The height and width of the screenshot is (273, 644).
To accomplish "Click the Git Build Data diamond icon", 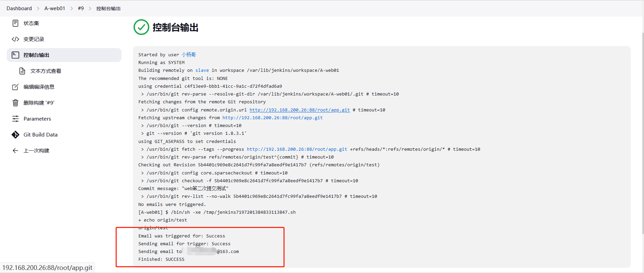I will [x=15, y=134].
